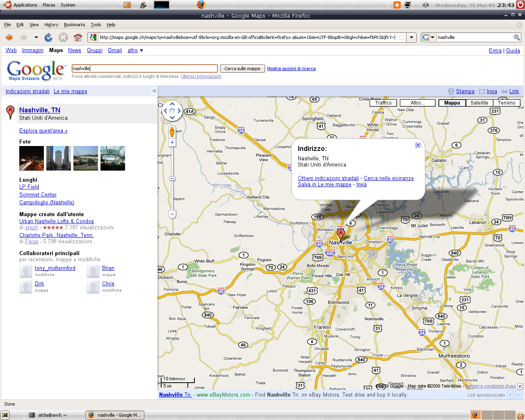
Task: Switch map to Satellite view
Action: click(479, 103)
